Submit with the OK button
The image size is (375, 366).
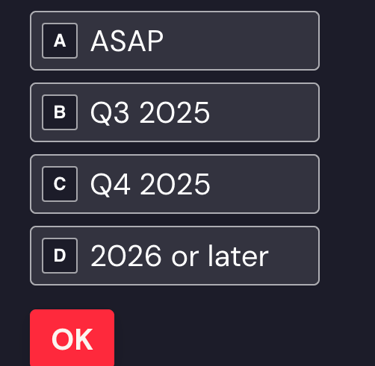pyautogui.click(x=72, y=338)
